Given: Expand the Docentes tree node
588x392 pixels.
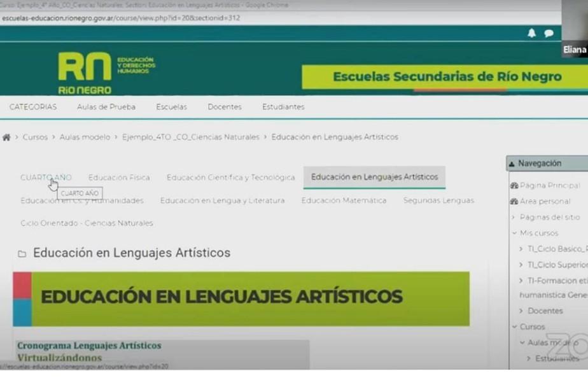Looking at the screenshot, I should tap(522, 311).
